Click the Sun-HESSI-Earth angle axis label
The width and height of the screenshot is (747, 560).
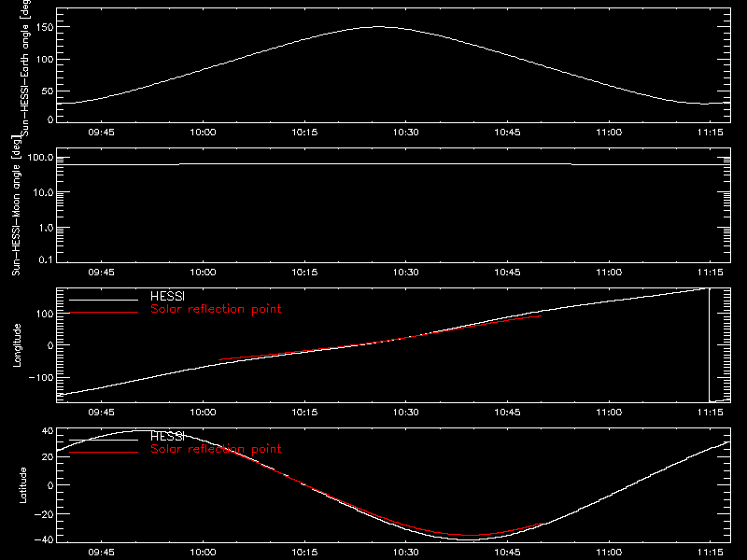25,68
